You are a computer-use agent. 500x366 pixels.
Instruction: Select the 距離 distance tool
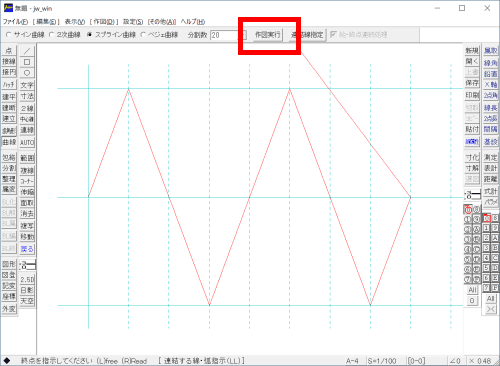tap(491, 179)
